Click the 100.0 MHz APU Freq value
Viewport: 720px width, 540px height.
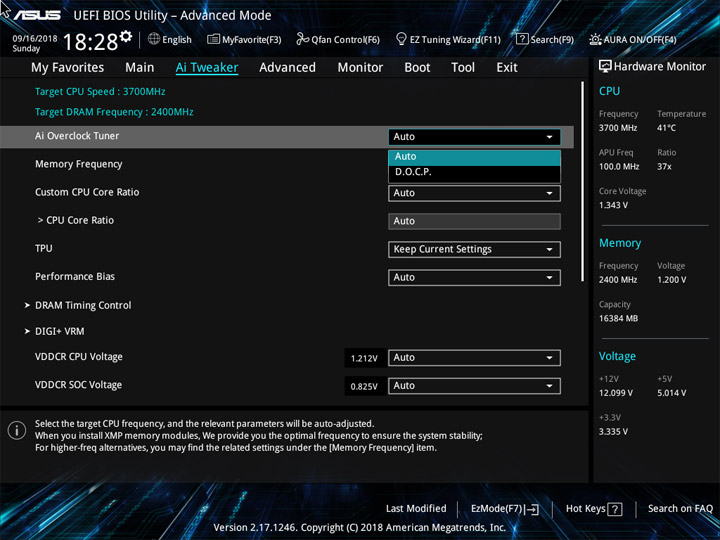point(619,167)
